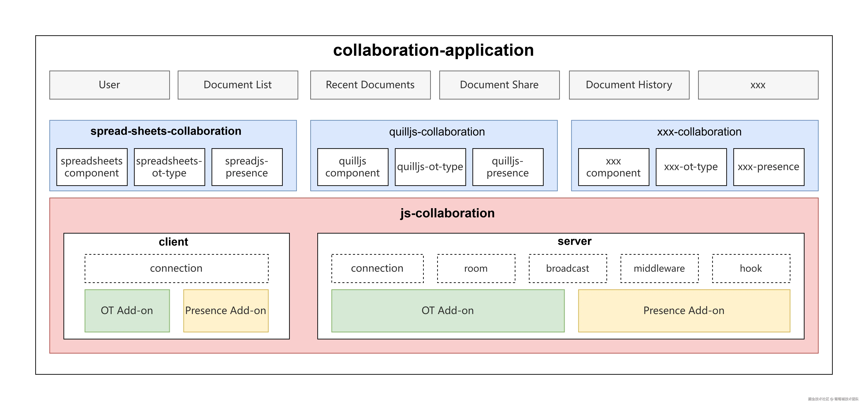This screenshot has height=410, width=868.
Task: Click the broadcast dashed box
Action: point(568,268)
